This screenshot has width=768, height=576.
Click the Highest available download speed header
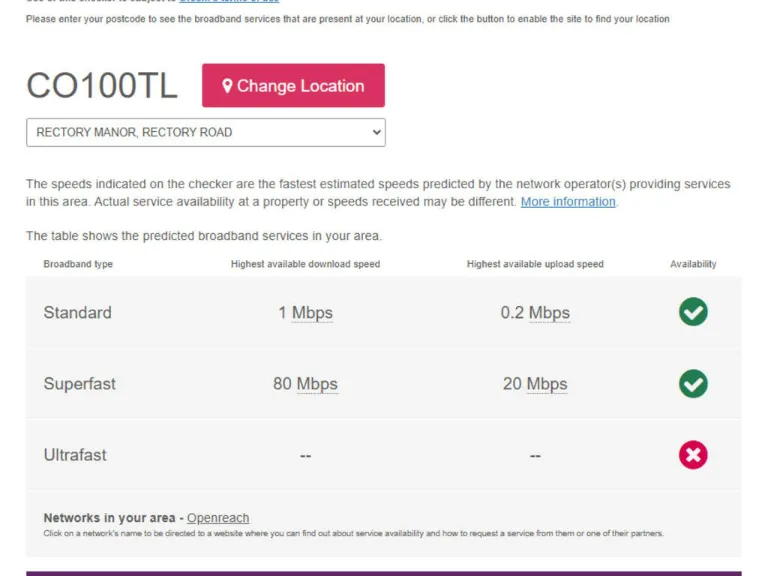point(305,264)
